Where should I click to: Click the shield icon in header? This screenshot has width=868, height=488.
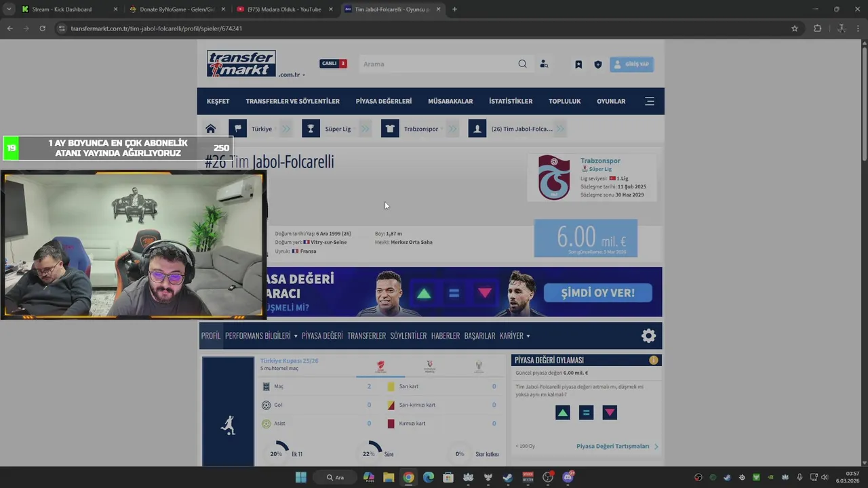[x=597, y=64]
